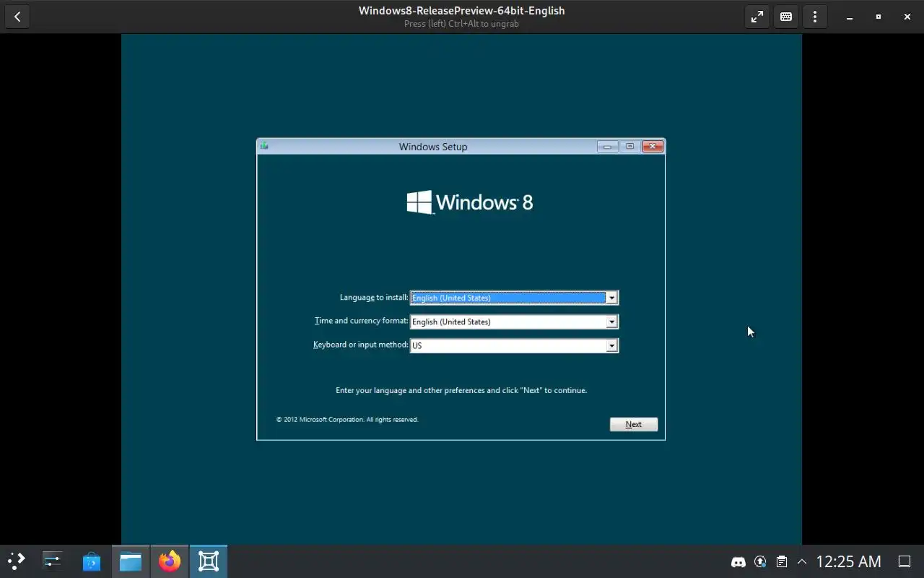Launch Firefox from the taskbar

click(170, 561)
